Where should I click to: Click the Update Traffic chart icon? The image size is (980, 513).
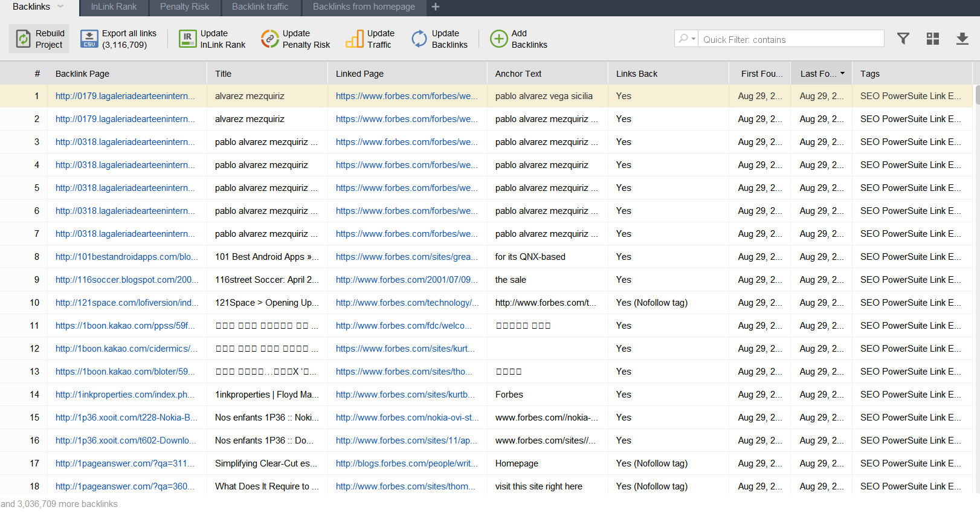(x=354, y=39)
